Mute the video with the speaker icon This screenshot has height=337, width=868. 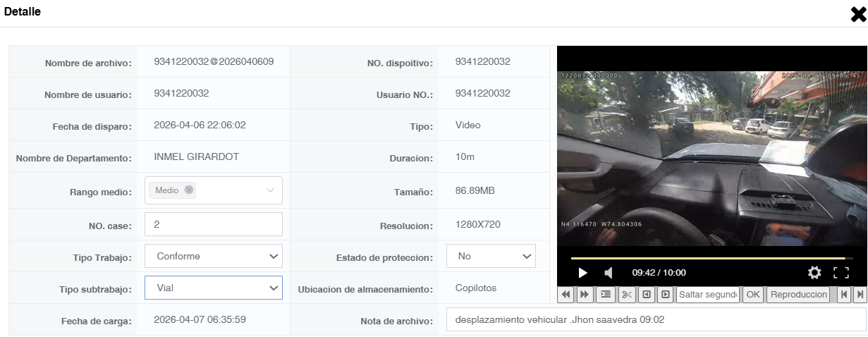pos(609,272)
